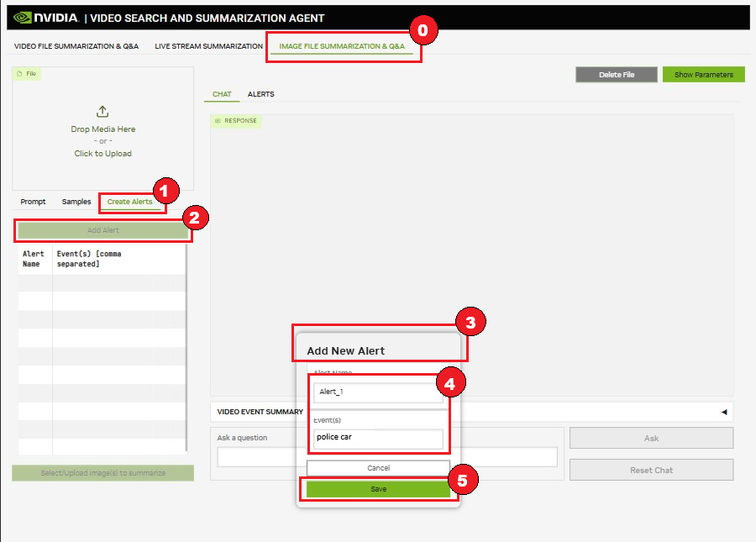Switch to VIDEO FILE SUMMARIZATION & Q&A tab
756x542 pixels.
click(74, 47)
